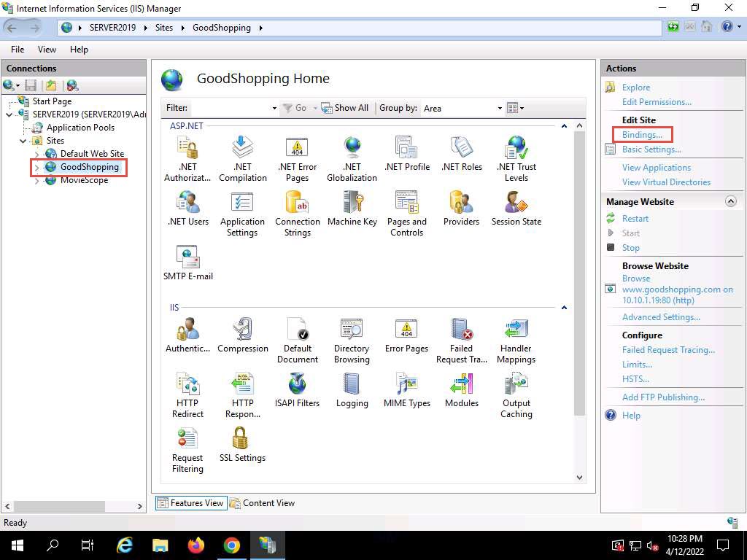Expand the MovieScope site tree node
Image resolution: width=747 pixels, height=560 pixels.
(x=38, y=181)
